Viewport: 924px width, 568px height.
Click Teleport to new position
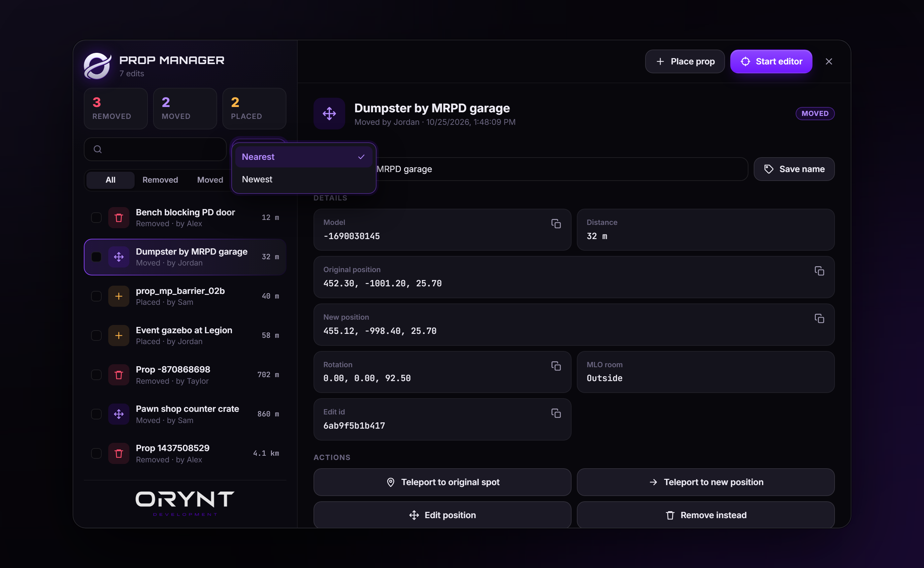[x=706, y=482]
